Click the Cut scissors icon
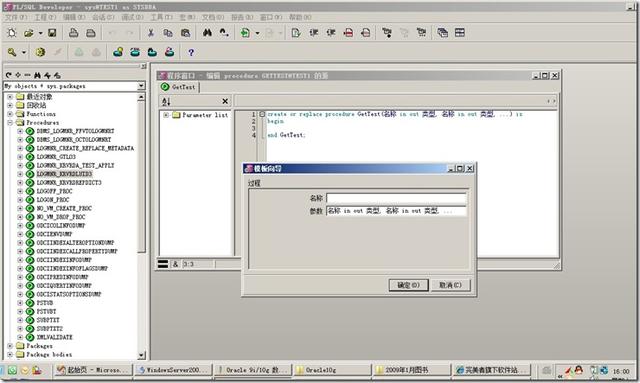 (x=151, y=33)
